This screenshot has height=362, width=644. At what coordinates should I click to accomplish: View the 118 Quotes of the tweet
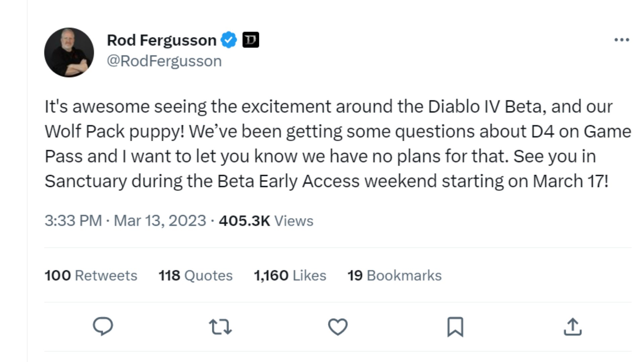pos(195,275)
